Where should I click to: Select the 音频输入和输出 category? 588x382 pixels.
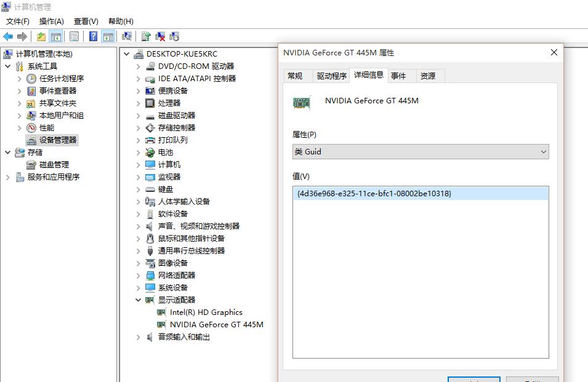(183, 337)
